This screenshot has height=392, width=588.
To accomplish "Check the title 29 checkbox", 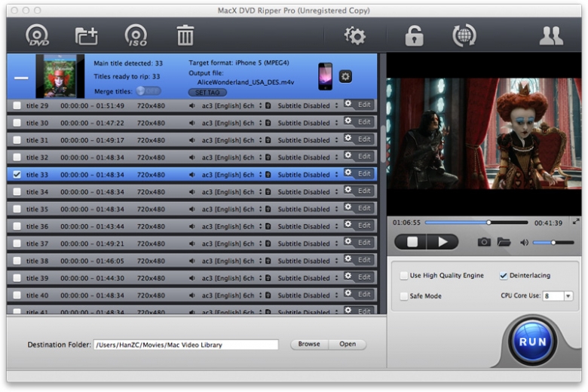I will (17, 106).
